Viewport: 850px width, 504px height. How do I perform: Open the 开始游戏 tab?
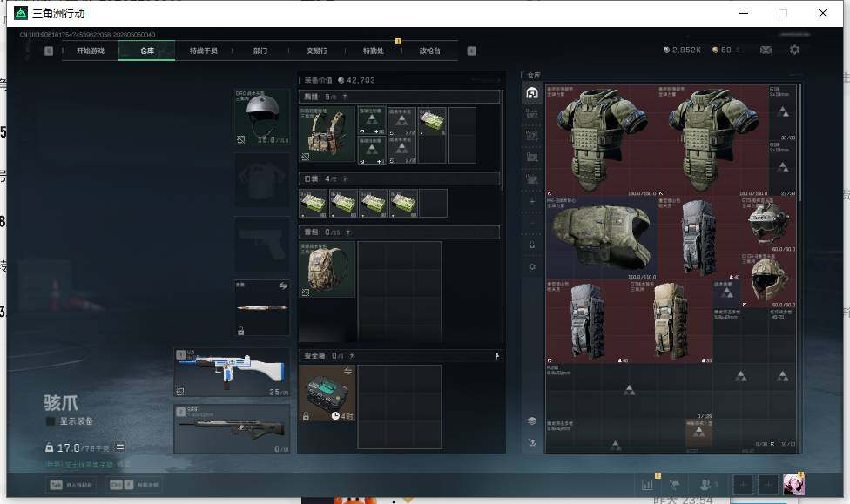90,50
